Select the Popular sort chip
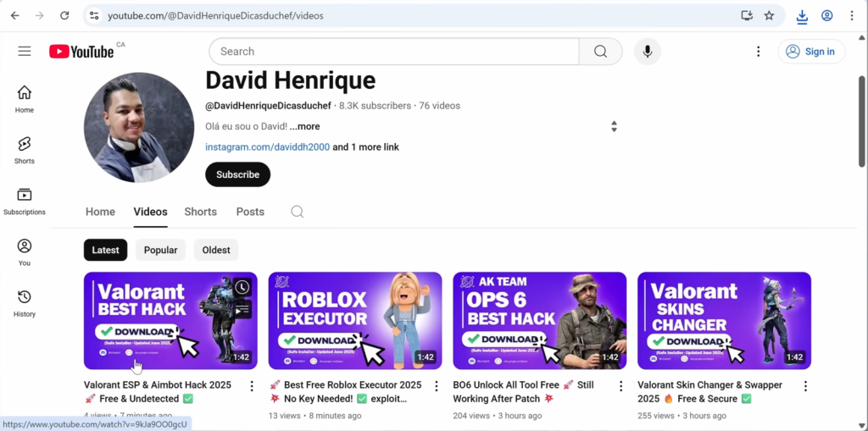Image resolution: width=868 pixels, height=431 pixels. click(160, 250)
